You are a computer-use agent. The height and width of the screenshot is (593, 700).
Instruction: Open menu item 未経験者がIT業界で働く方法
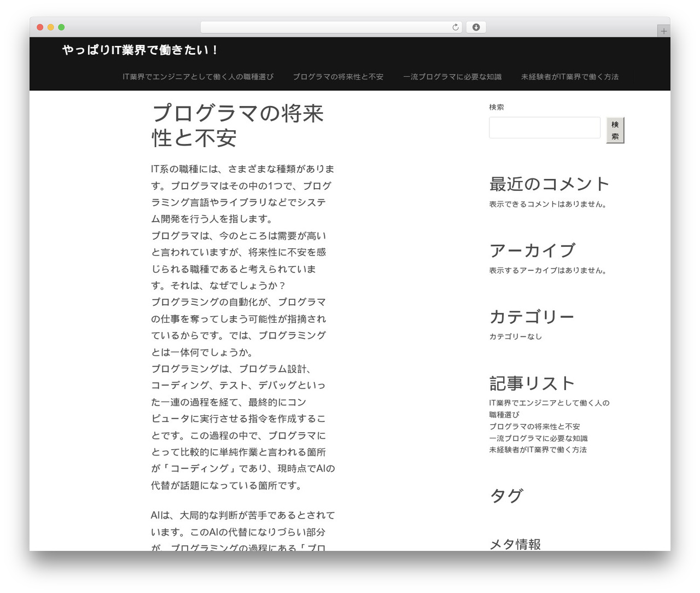click(570, 77)
